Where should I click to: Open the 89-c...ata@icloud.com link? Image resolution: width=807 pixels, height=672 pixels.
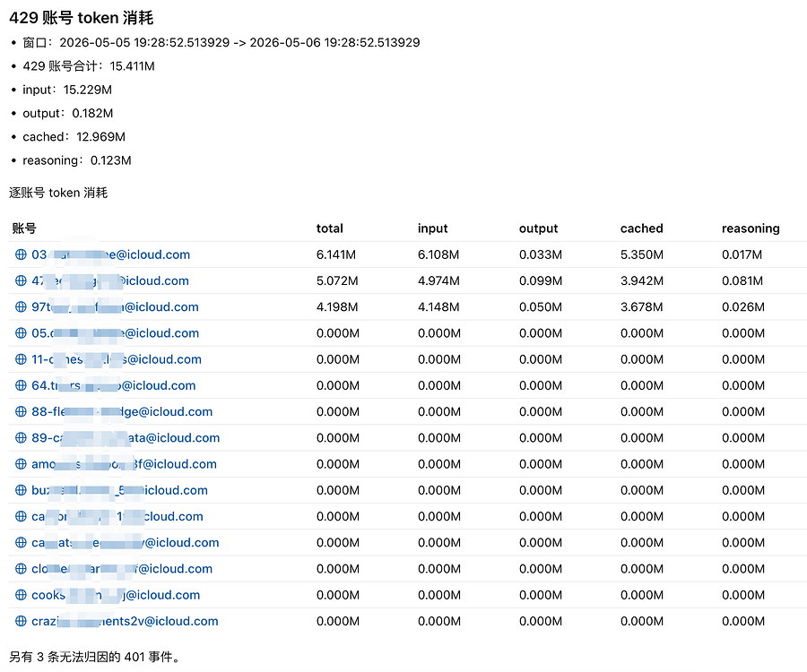(x=126, y=438)
